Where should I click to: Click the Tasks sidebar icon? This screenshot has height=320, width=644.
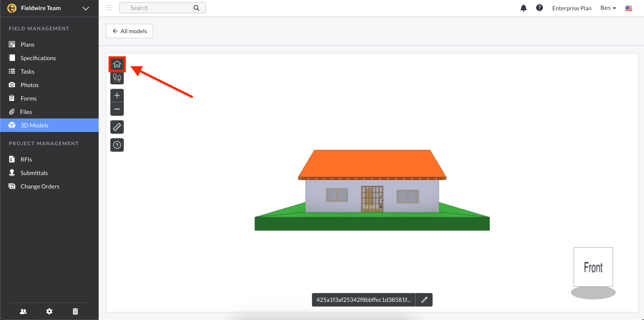point(12,71)
